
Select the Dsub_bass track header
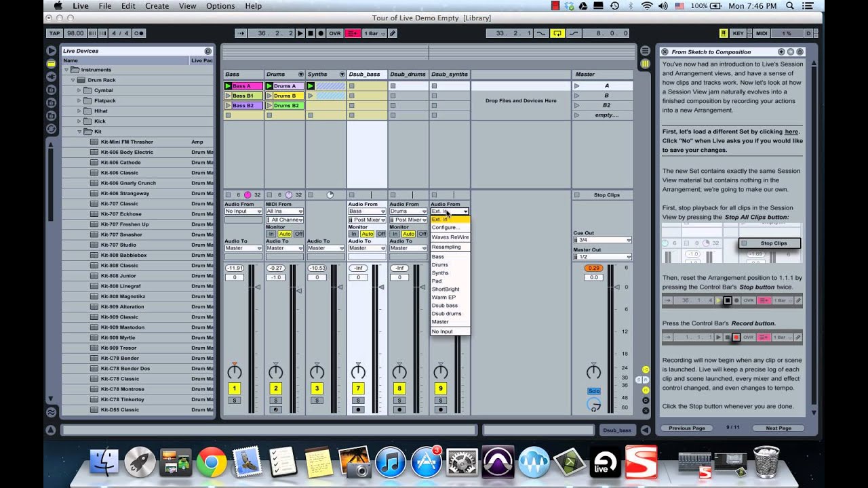coord(367,75)
